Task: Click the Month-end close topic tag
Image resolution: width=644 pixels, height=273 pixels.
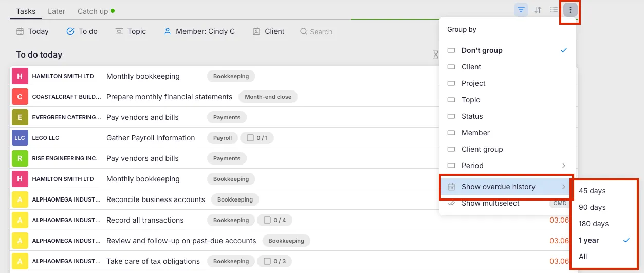Action: coord(268,97)
